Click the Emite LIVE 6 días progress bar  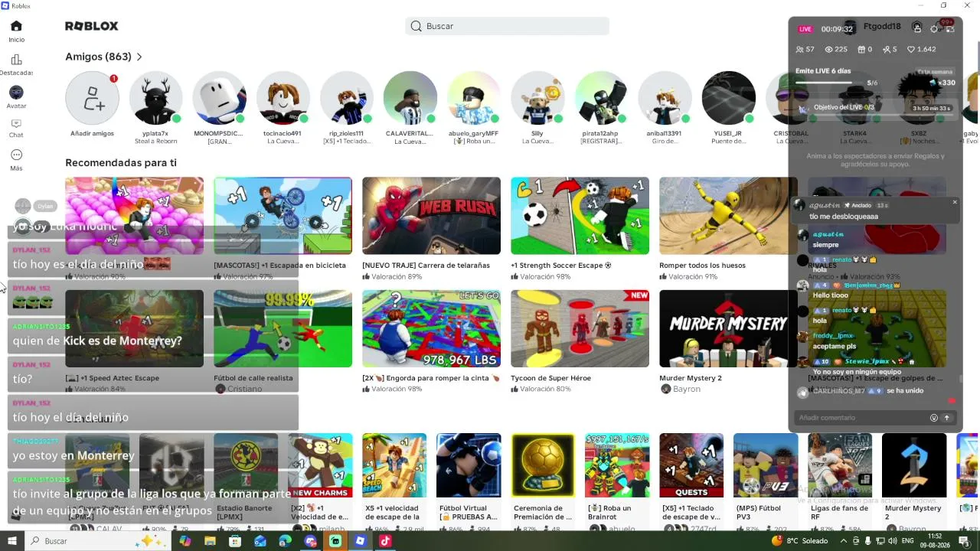tap(831, 83)
